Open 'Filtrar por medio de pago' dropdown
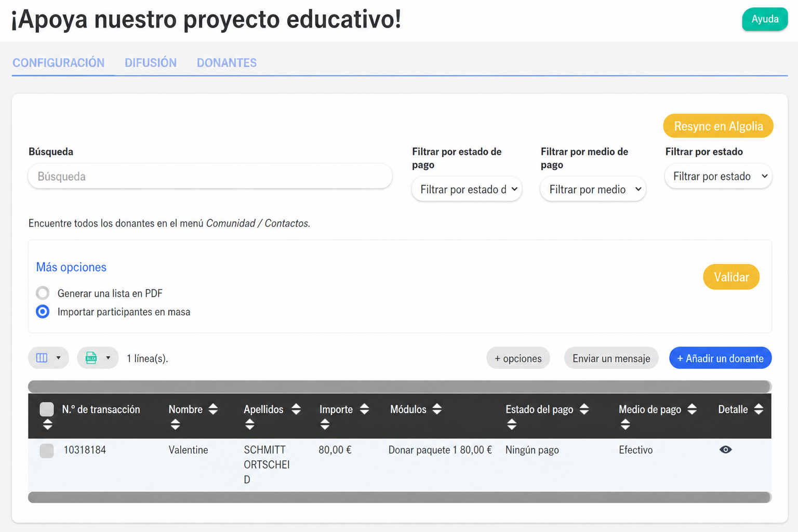The width and height of the screenshot is (798, 532). 593,189
